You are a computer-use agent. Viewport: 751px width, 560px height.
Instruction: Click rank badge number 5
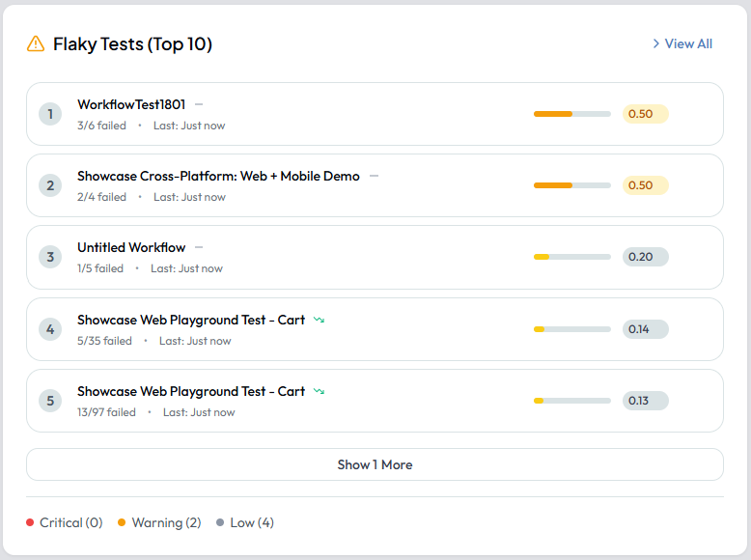pos(50,401)
